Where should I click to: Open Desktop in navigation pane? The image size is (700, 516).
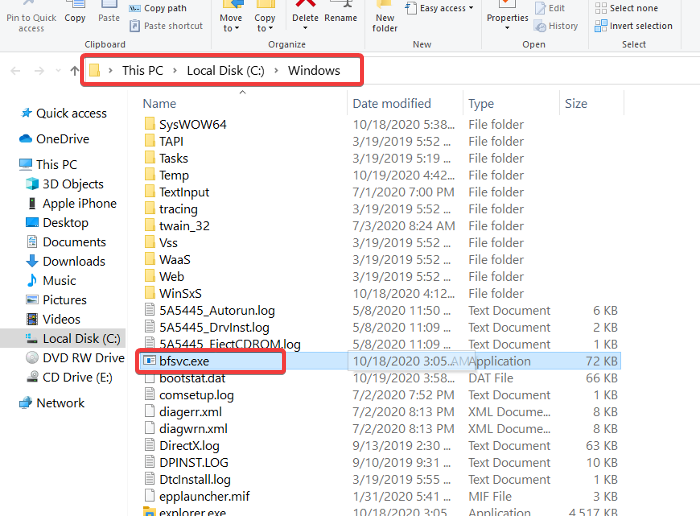point(57,223)
